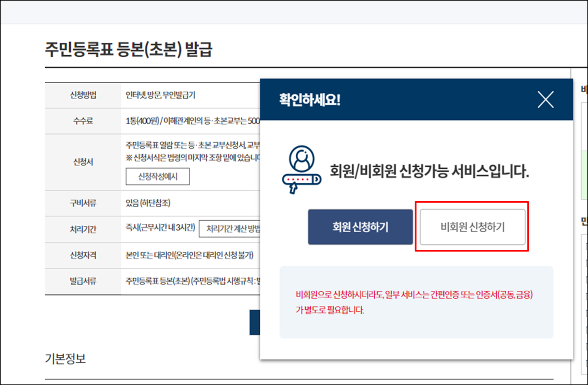588x385 pixels.
Task: Click the 주민등록표 등본(초본) 발급 page heading
Action: click(x=129, y=49)
